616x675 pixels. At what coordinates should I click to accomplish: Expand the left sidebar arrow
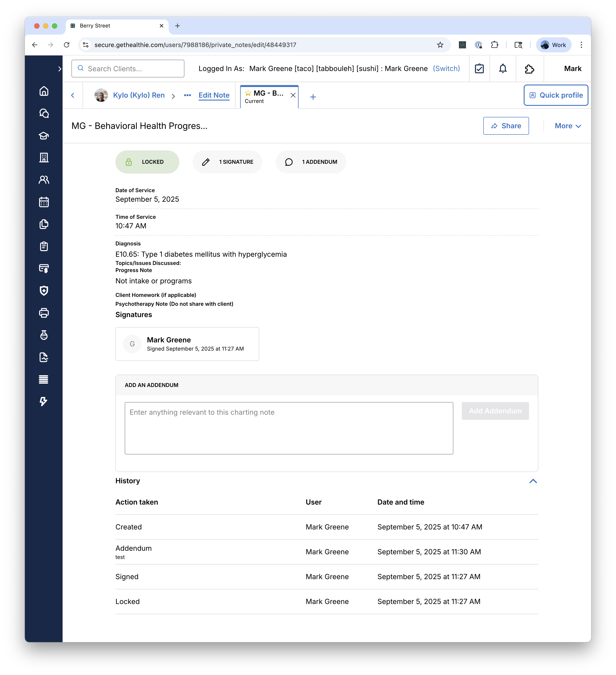click(60, 69)
